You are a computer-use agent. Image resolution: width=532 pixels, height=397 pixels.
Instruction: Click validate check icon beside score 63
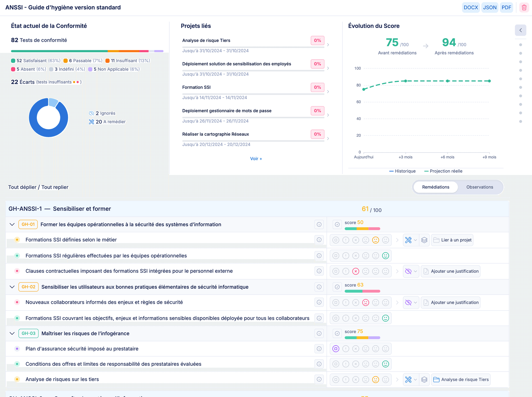point(337,287)
